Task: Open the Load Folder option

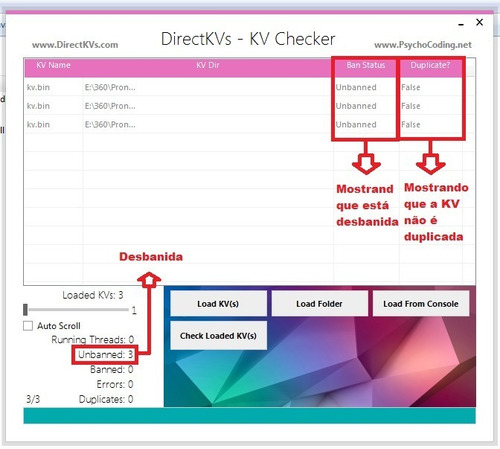Action: [x=319, y=303]
